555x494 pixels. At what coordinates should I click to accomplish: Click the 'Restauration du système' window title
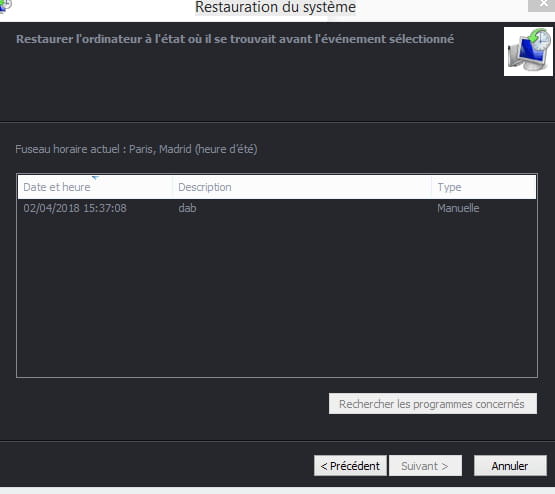[275, 7]
